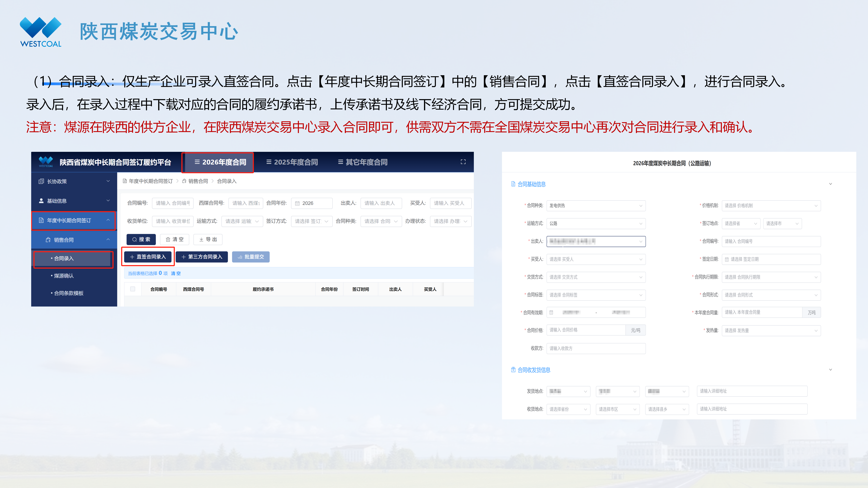Open the 其它年度合同 tab
This screenshot has height=488, width=868.
click(x=363, y=162)
